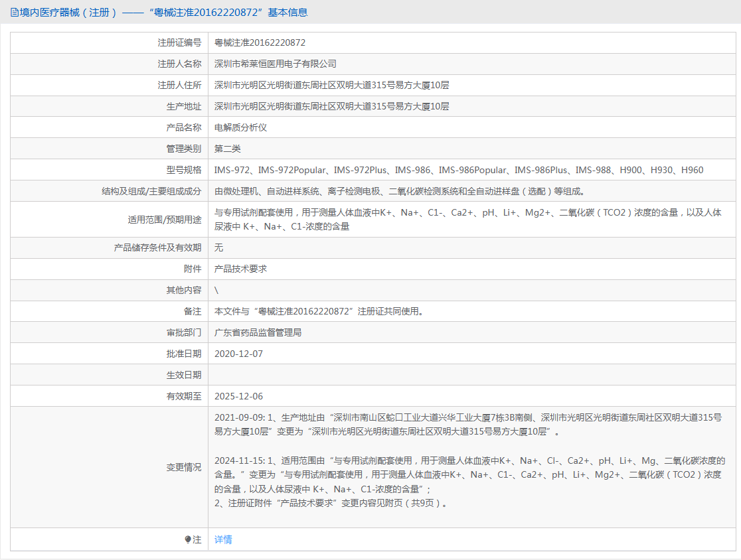741x560 pixels.
Task: Click the 适用范围/预期用途 label
Action: [165, 220]
